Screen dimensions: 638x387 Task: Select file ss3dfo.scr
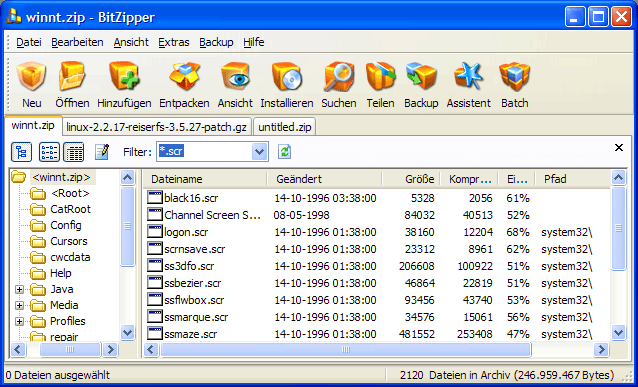[189, 266]
